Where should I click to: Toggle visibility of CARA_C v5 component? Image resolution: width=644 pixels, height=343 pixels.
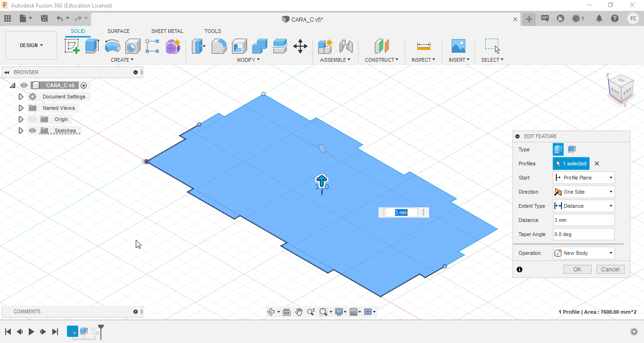[x=24, y=85]
